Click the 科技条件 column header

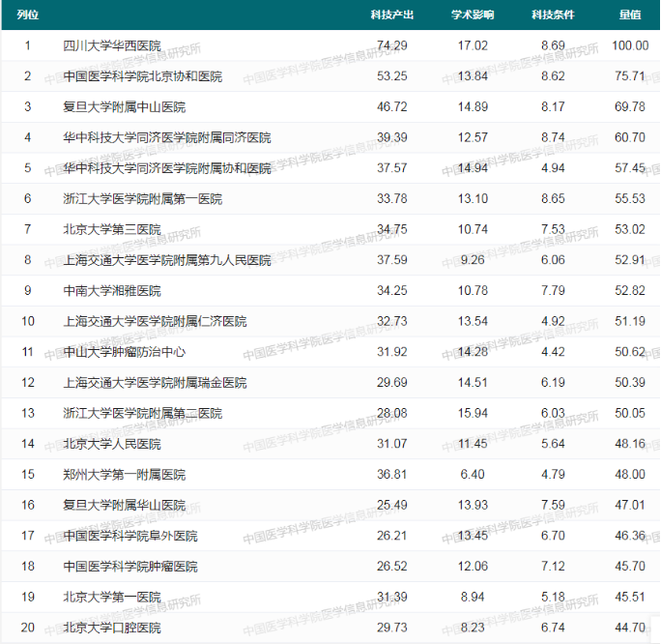pyautogui.click(x=553, y=15)
